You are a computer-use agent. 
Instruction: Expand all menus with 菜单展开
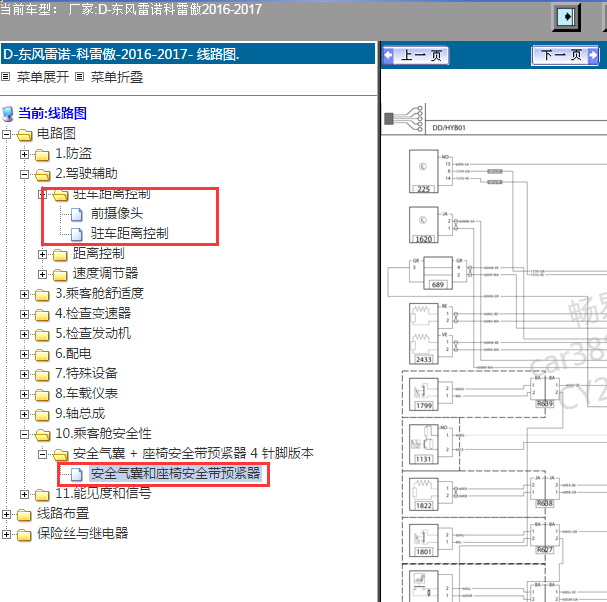[x=43, y=77]
